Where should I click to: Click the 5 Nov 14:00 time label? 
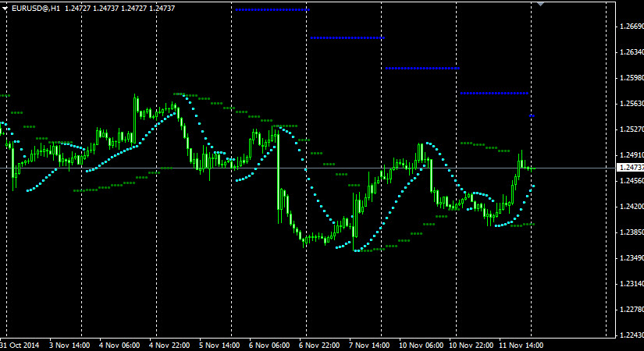(219, 346)
